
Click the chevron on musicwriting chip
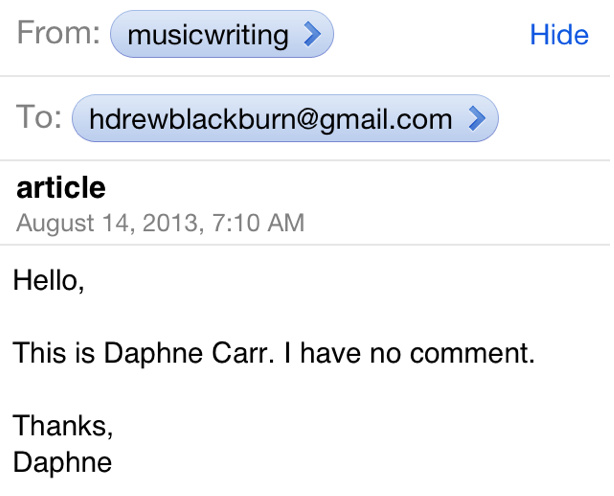(312, 34)
